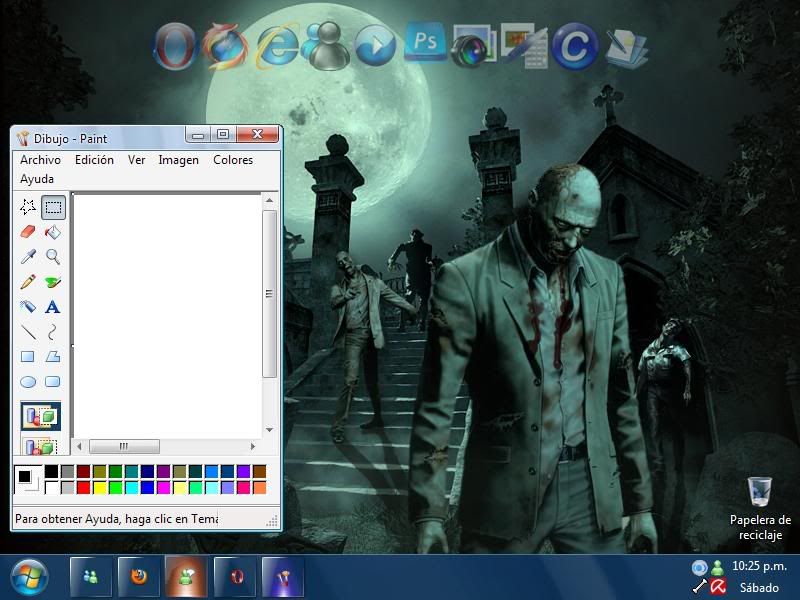Pick the brown color swatch
Screen dimensions: 800x600
pyautogui.click(x=260, y=471)
